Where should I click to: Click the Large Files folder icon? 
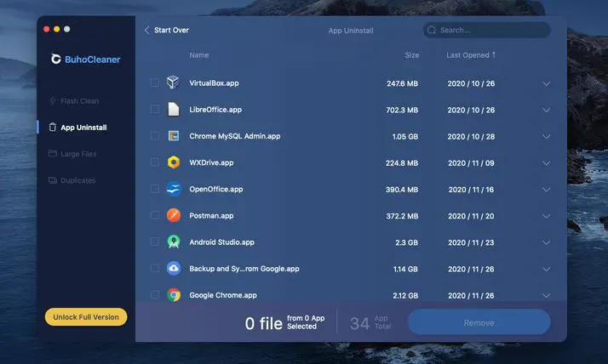[52, 153]
